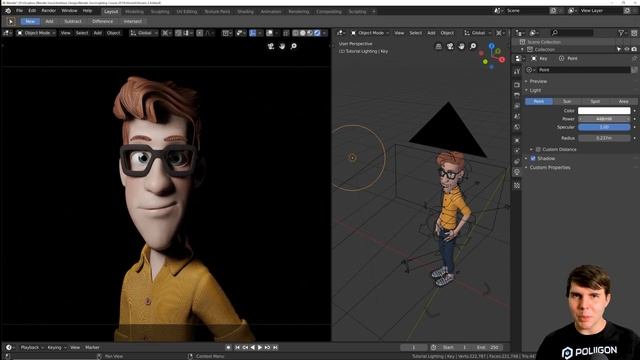Viewport: 640px width, 360px height.
Task: Toggle overlays in left viewport header
Action: coord(269,33)
